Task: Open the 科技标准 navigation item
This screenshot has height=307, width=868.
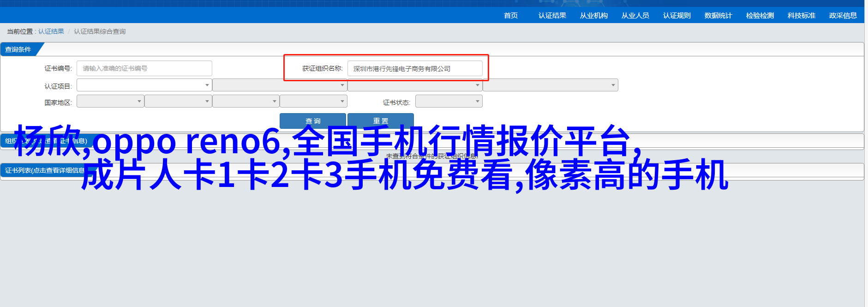Action: pos(802,15)
